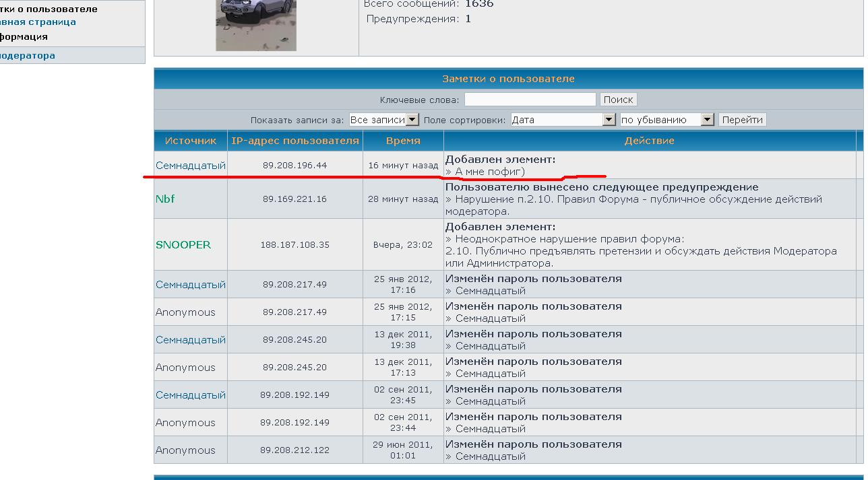Click the keywords search input field
The width and height of the screenshot is (868, 480).
[530, 100]
